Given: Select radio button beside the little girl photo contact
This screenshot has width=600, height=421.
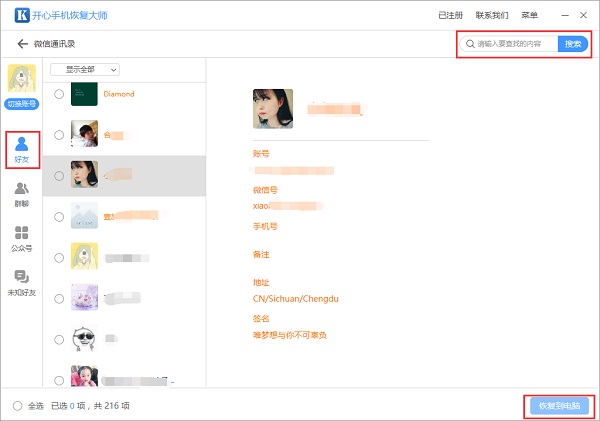Looking at the screenshot, I should (59, 381).
